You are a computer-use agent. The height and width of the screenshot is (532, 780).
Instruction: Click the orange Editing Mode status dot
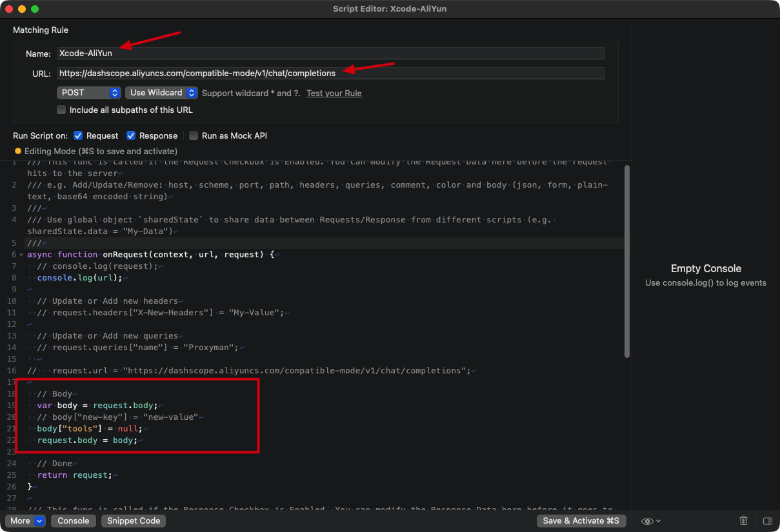18,151
